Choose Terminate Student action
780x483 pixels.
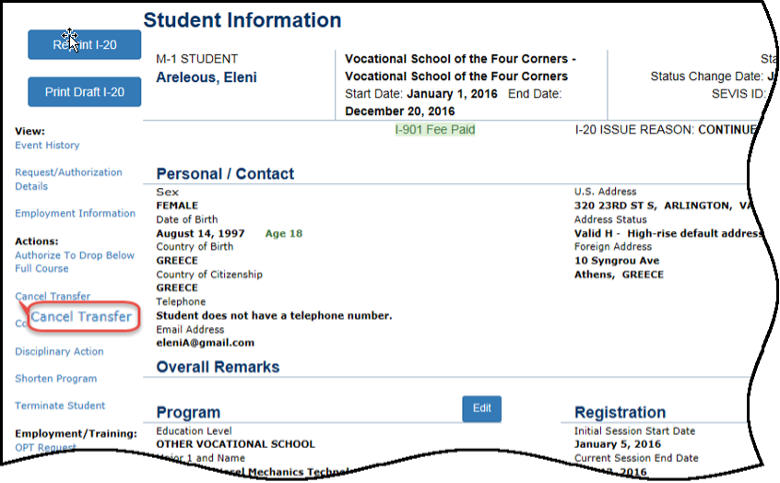pyautogui.click(x=60, y=405)
